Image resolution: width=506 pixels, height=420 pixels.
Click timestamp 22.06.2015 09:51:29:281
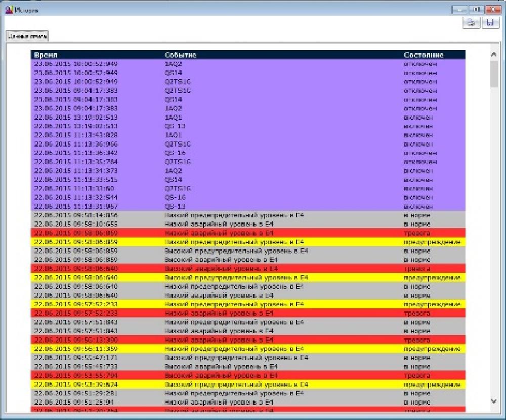(76, 394)
